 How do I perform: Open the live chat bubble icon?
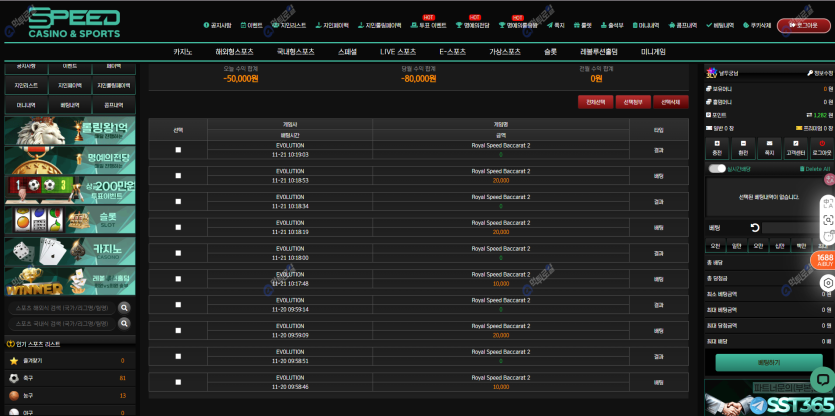coord(821,379)
